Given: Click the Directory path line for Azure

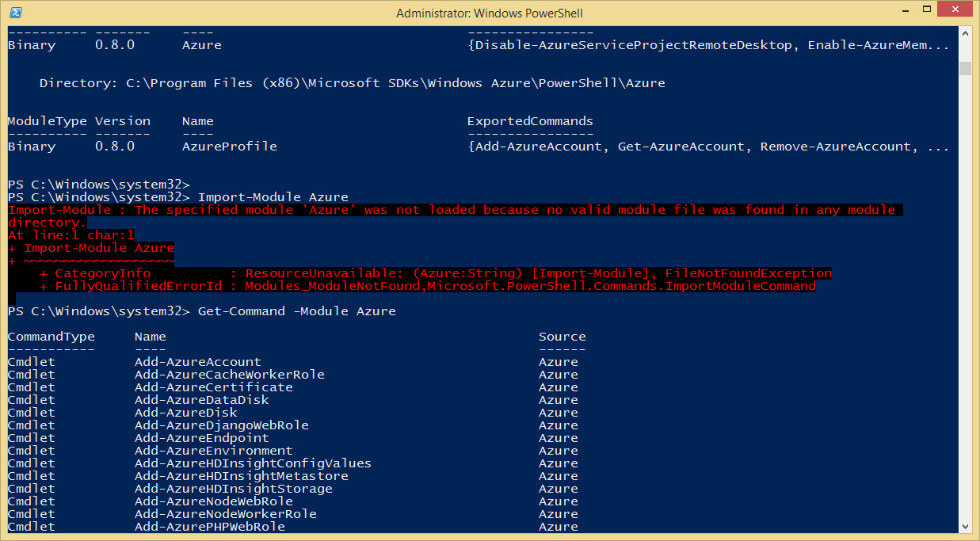Looking at the screenshot, I should pyautogui.click(x=353, y=83).
